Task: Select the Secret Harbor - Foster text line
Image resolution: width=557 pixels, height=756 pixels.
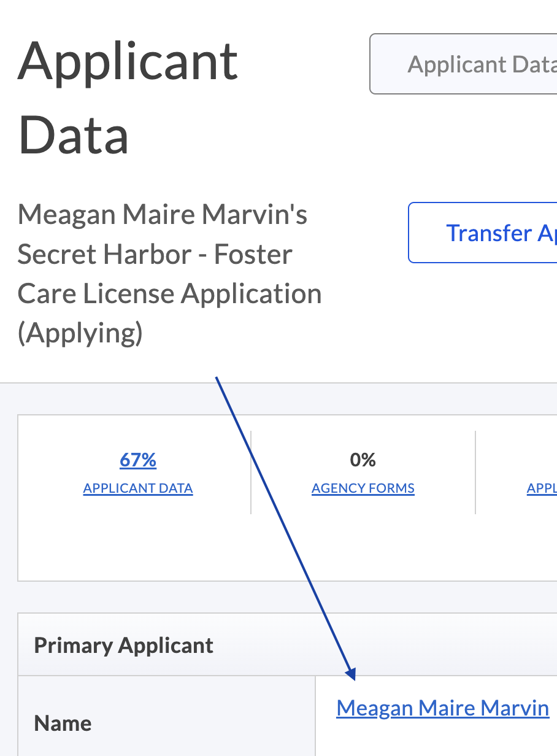Action: point(155,254)
